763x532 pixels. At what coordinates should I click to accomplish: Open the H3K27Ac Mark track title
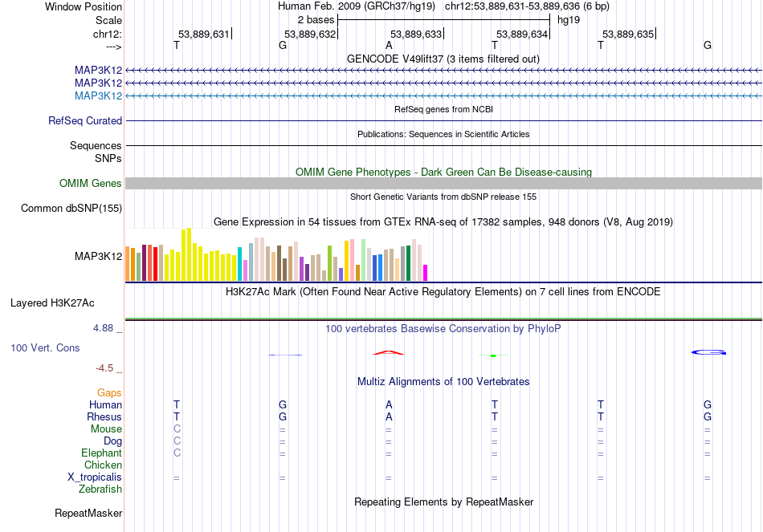(443, 292)
